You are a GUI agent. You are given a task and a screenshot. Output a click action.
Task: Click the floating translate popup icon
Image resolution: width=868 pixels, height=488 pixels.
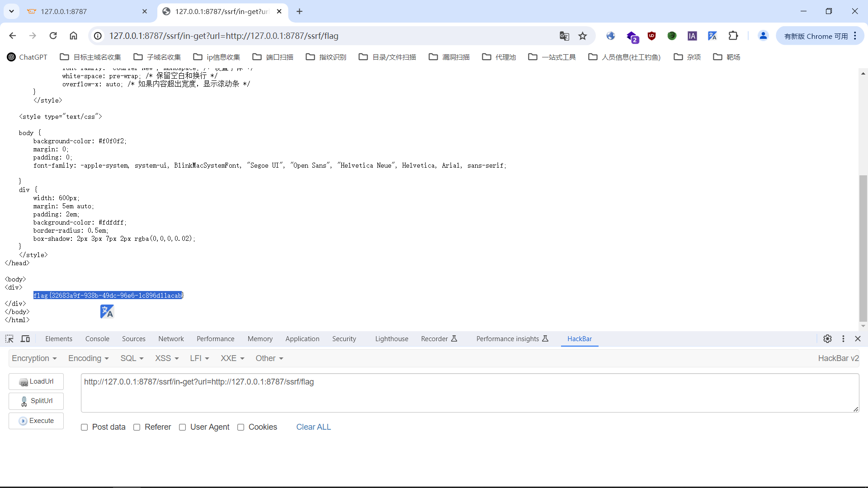tap(107, 311)
